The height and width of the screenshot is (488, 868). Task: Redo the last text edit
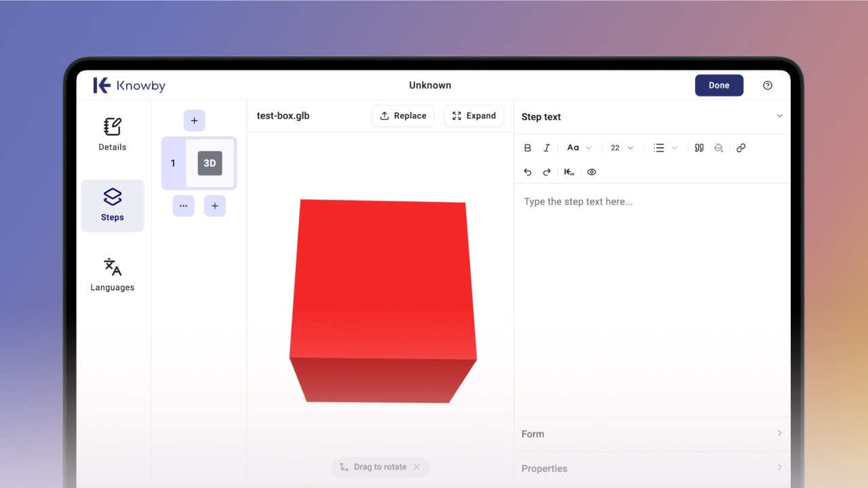pos(547,172)
